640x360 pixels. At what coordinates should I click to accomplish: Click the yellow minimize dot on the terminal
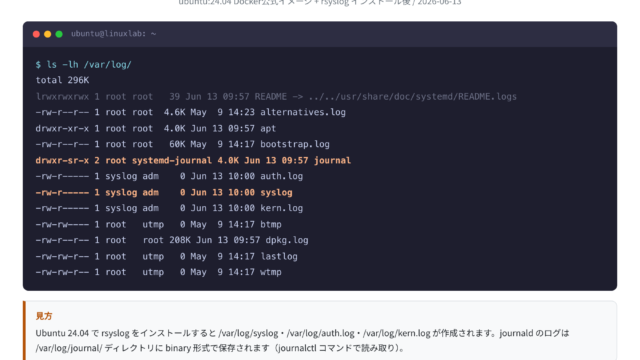(x=48, y=34)
